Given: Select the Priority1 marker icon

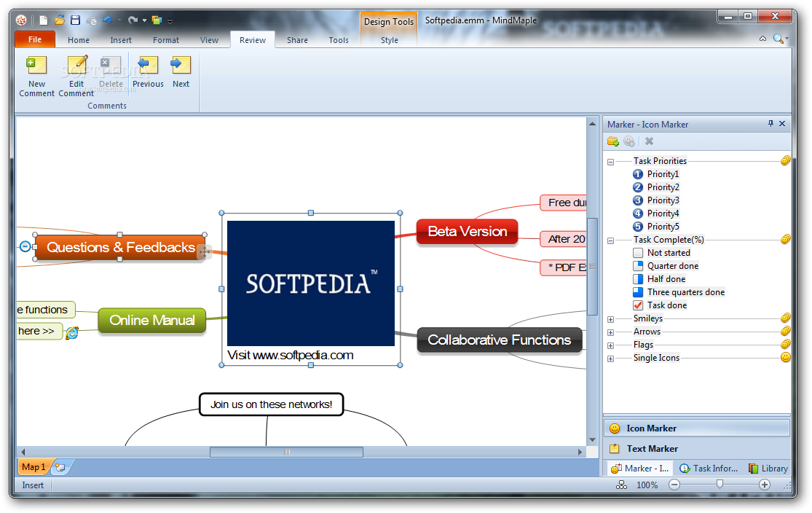Looking at the screenshot, I should [638, 174].
